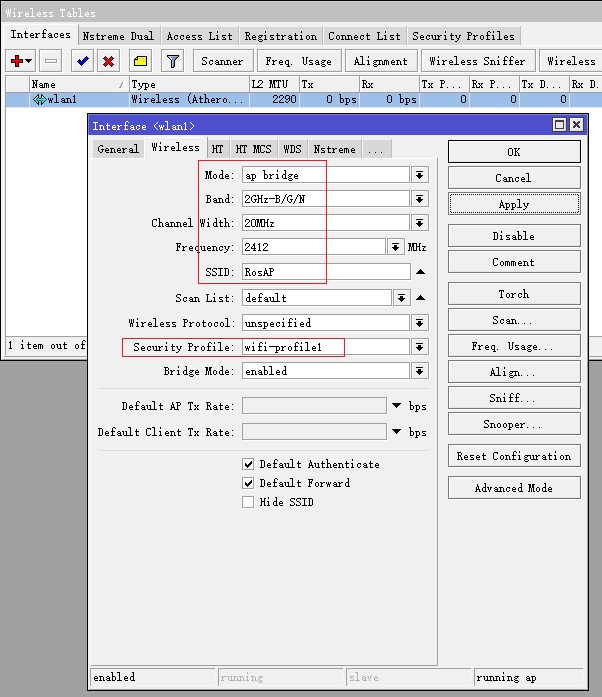Image resolution: width=602 pixels, height=697 pixels.
Task: Open the Band dropdown menu
Action: point(420,199)
